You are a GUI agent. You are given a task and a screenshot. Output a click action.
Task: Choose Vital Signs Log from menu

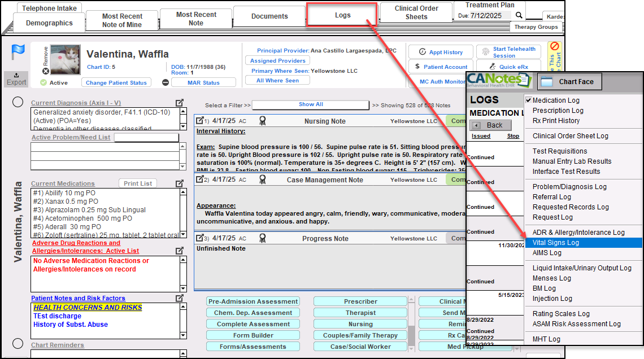pos(556,243)
